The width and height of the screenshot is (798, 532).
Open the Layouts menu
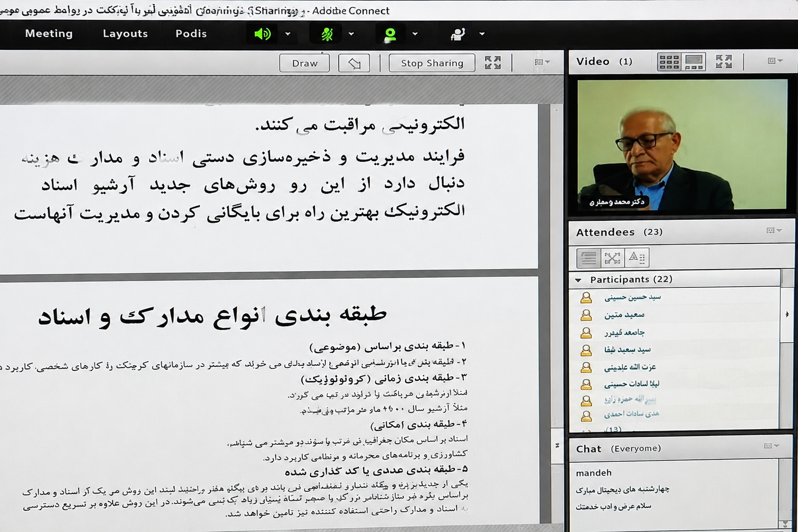125,34
